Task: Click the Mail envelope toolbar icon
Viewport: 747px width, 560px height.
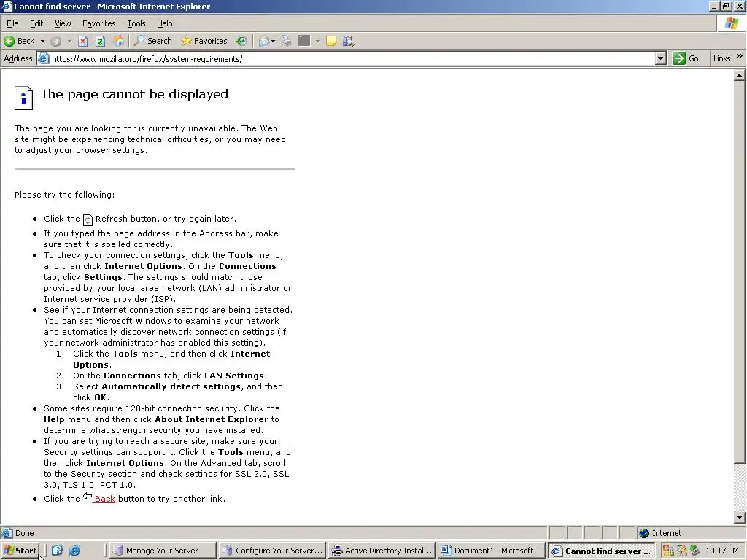Action: tap(264, 41)
